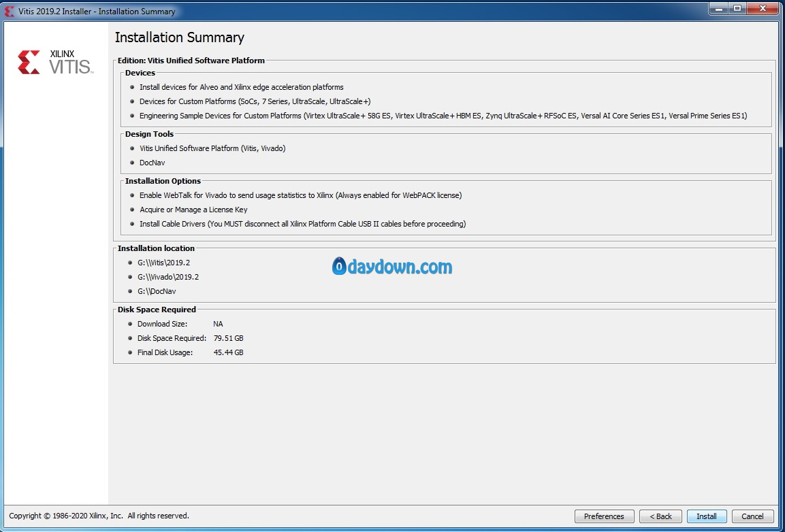Click the Xilinx copyright notice

tap(99, 516)
